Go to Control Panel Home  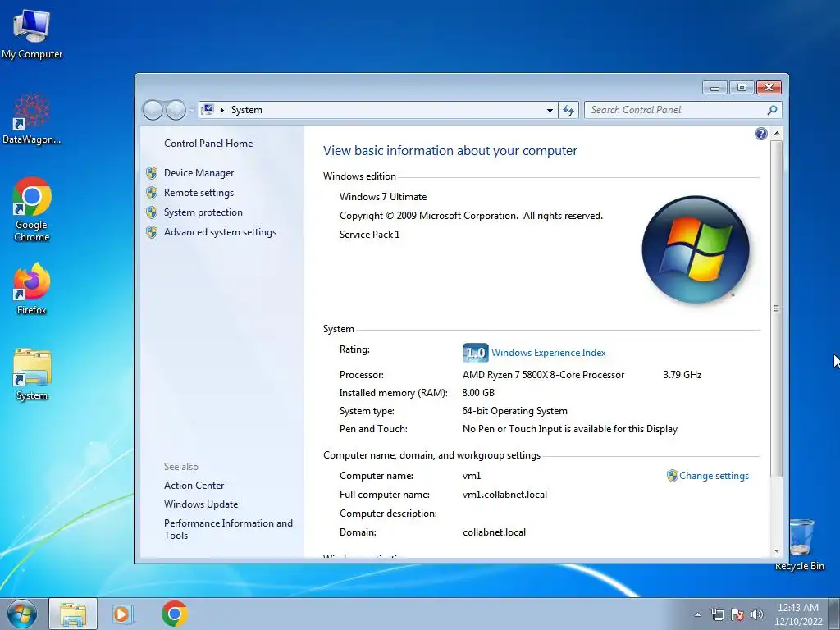[x=208, y=143]
